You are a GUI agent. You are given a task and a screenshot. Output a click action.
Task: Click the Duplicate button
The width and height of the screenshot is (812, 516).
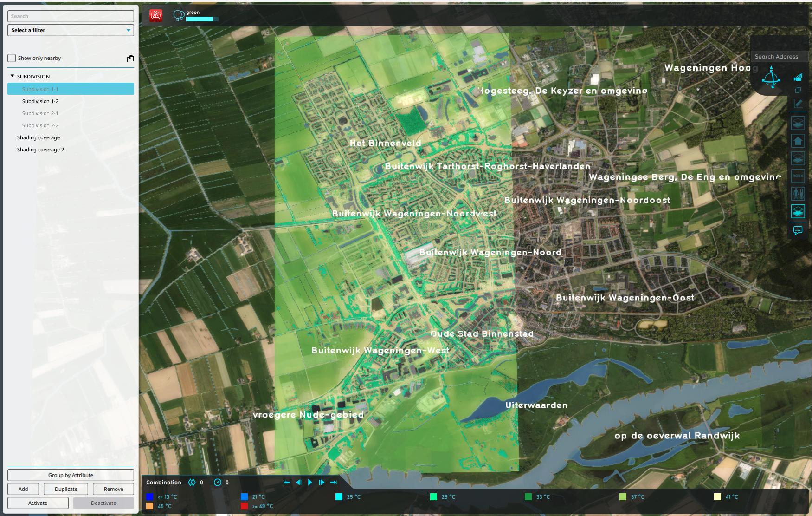66,489
